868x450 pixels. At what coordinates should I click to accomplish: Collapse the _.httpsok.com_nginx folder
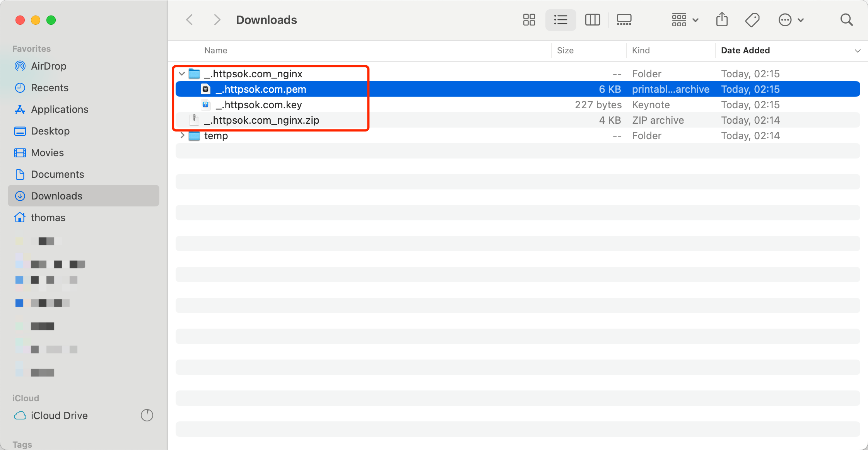click(x=182, y=73)
